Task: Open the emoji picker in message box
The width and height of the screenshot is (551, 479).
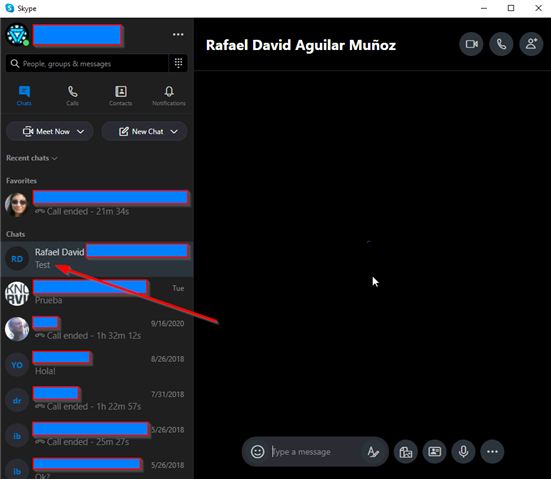Action: [257, 452]
